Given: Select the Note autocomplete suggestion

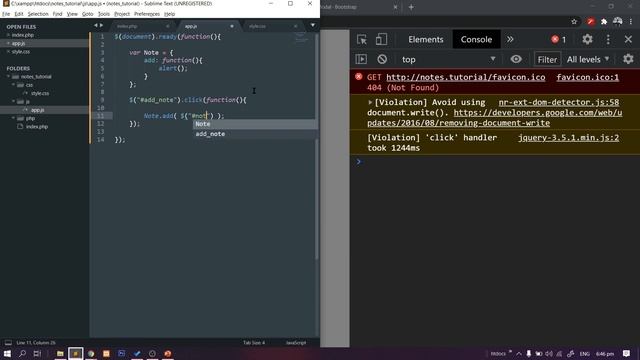Looking at the screenshot, I should click(x=255, y=124).
